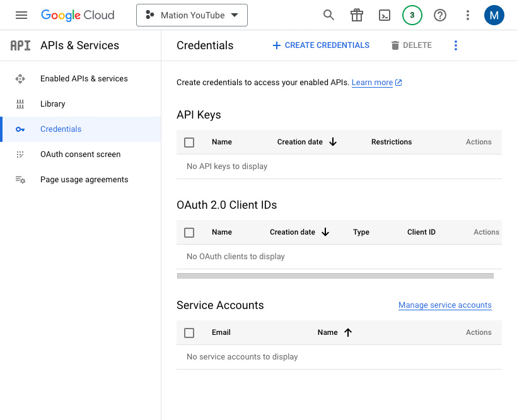
Task: Click 'No OAuth clients to display' text
Action: (236, 257)
